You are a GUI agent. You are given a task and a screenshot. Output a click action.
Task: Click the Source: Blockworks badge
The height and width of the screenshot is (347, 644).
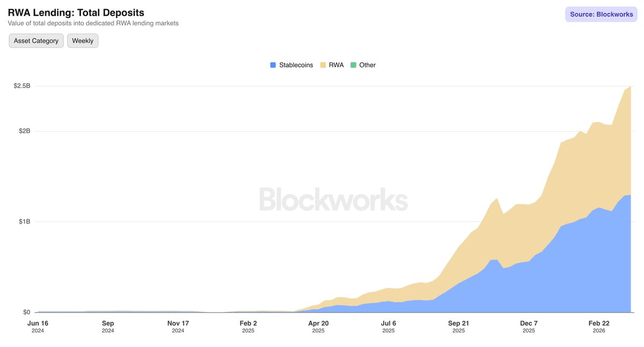[x=600, y=15]
